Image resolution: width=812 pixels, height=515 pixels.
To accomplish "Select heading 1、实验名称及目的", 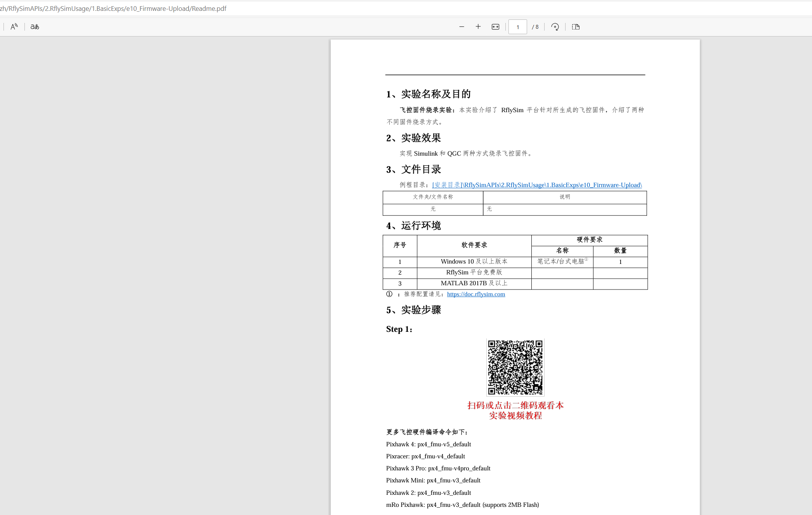I will coord(428,94).
